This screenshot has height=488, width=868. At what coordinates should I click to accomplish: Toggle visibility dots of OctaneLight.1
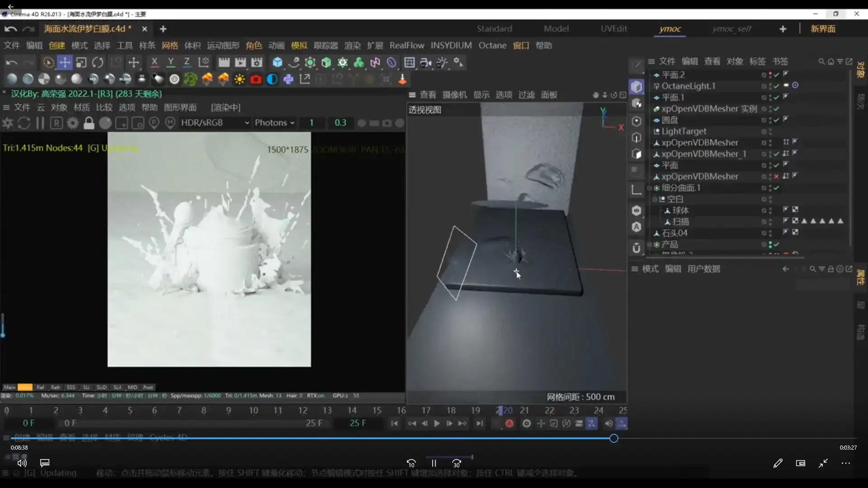(770, 86)
